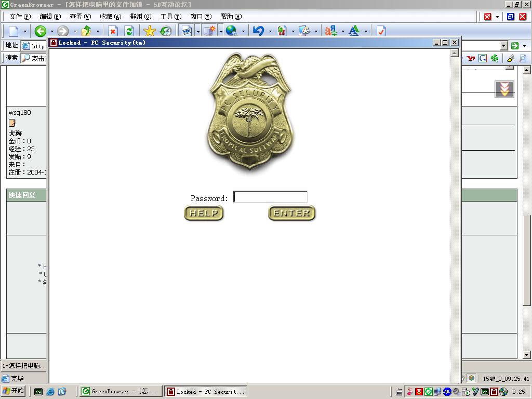Image resolution: width=532 pixels, height=399 pixels.
Task: Open dropdown beside the font size 'A' icon
Action: 366,32
